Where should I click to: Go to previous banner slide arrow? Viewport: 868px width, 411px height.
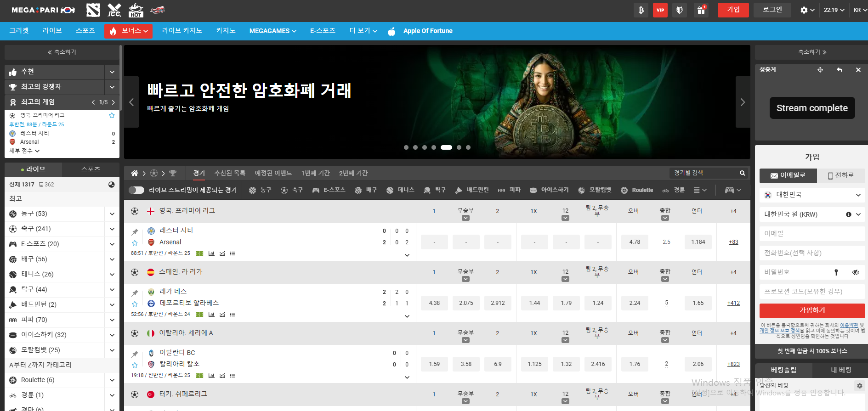point(131,102)
